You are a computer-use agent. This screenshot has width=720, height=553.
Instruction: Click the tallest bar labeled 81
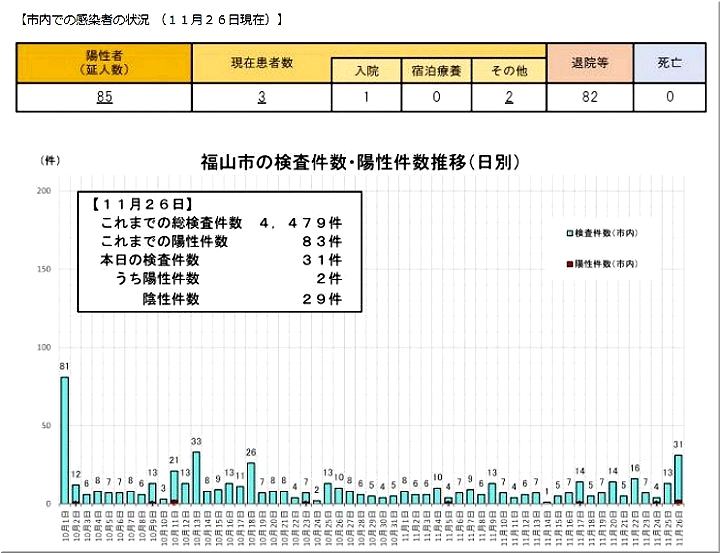(x=65, y=440)
